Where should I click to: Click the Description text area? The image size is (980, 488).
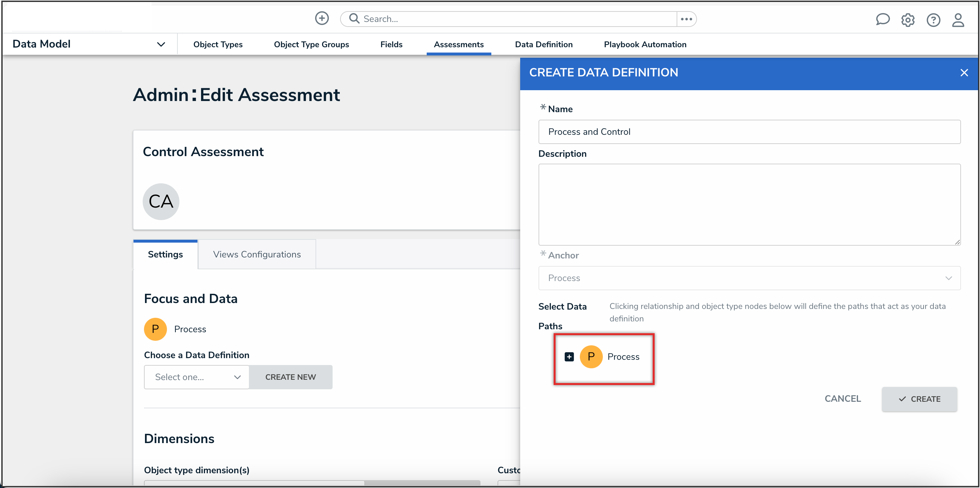749,204
